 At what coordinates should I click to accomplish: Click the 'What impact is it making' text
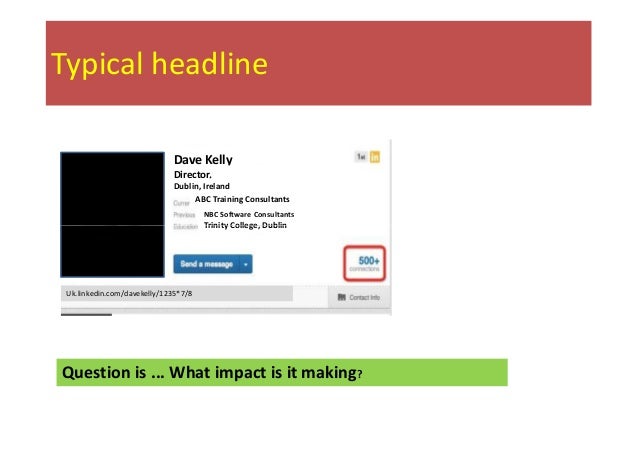(x=265, y=372)
